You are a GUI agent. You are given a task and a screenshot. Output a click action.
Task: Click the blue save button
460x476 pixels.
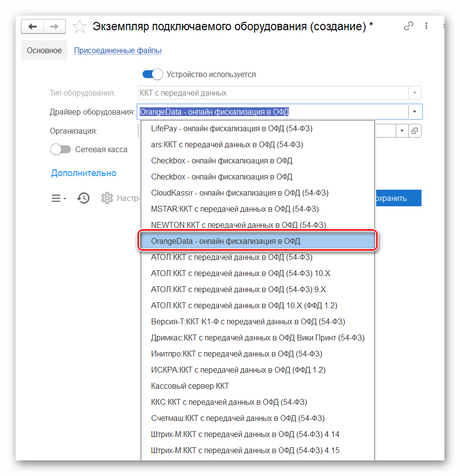click(399, 198)
